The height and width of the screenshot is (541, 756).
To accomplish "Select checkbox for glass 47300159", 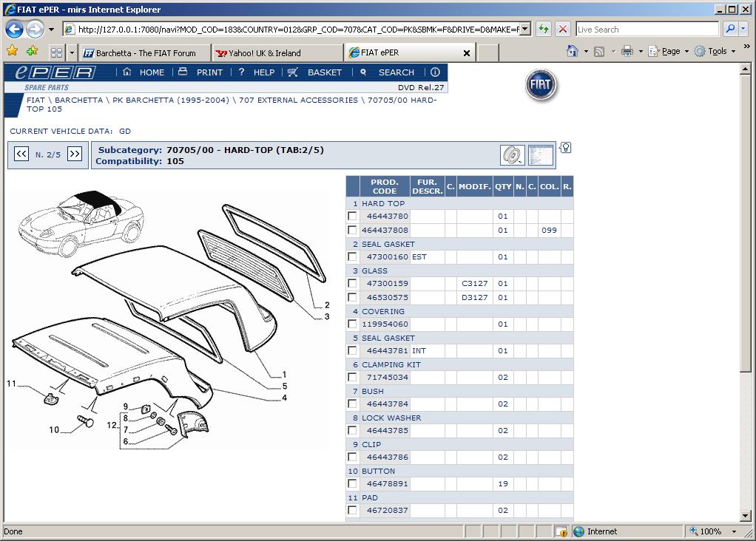I will point(352,283).
